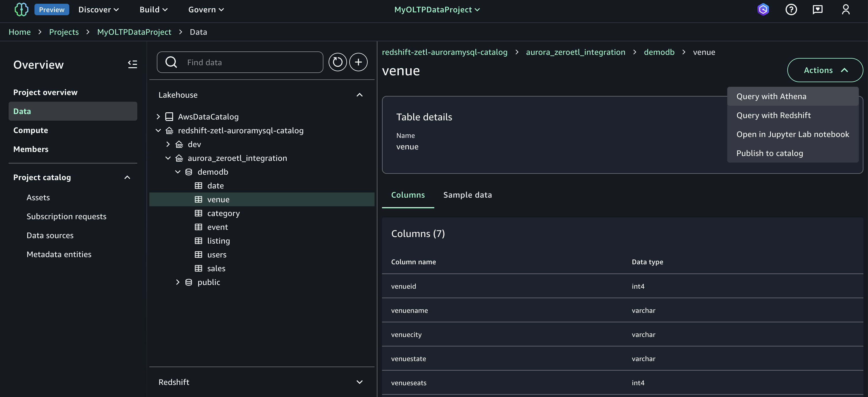Switch to the Sample data tab
This screenshot has height=397, width=868.
pyautogui.click(x=467, y=195)
